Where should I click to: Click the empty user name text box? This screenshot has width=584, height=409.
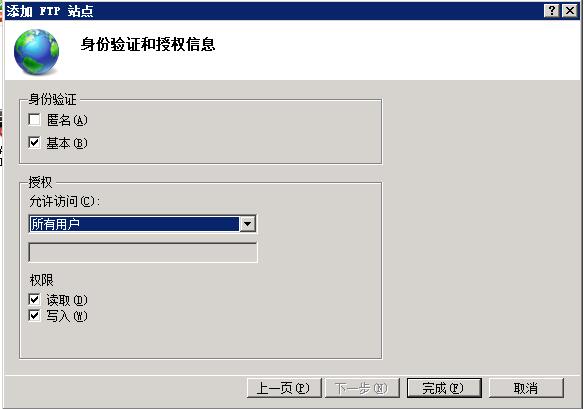coord(143,253)
